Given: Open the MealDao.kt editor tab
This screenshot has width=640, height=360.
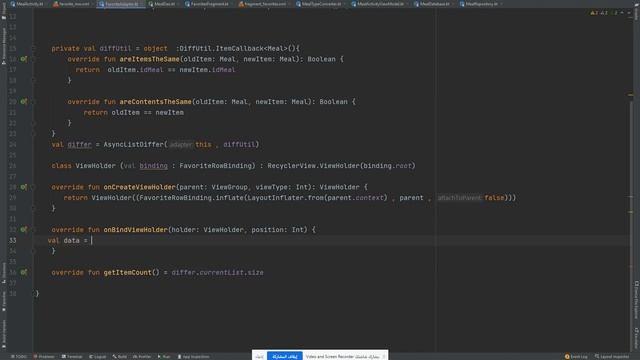Looking at the screenshot, I should [162, 4].
